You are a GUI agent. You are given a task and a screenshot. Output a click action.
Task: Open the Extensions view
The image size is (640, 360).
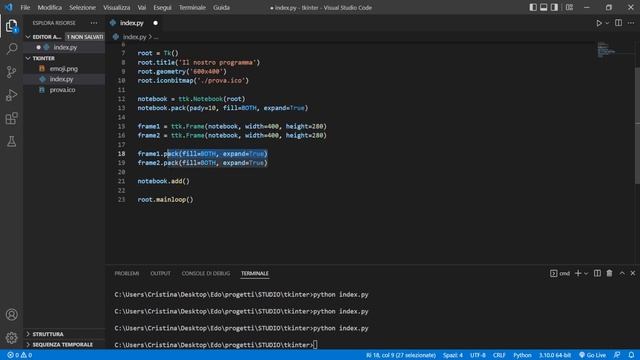(11, 118)
